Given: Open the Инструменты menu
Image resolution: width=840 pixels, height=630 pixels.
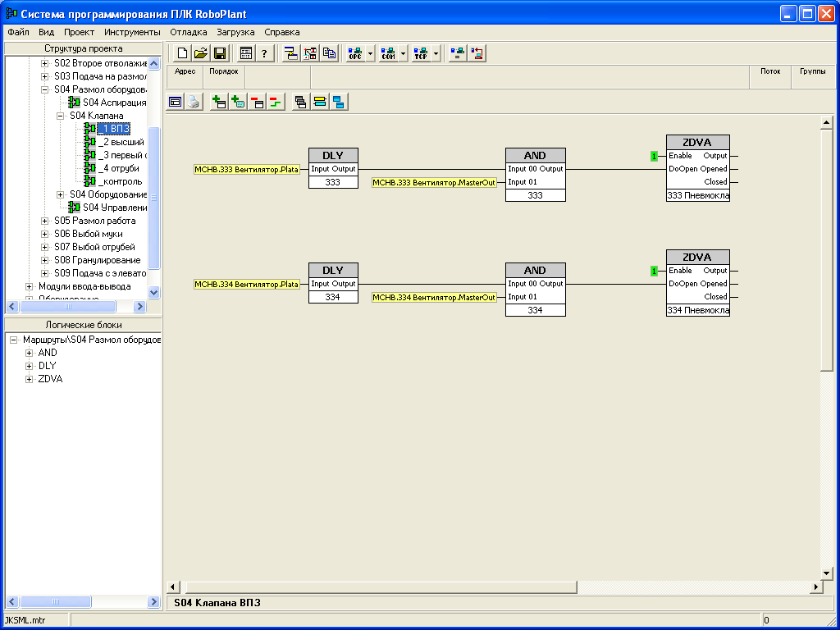Looking at the screenshot, I should click(x=132, y=32).
